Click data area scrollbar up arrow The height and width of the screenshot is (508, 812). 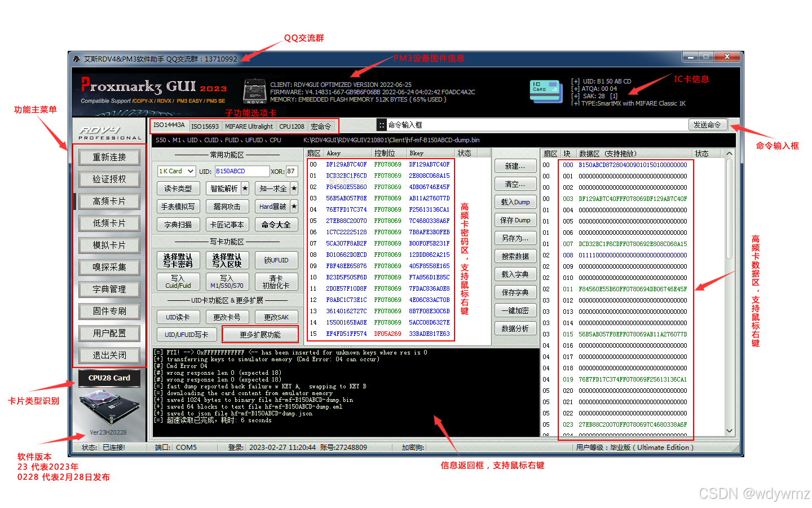[x=730, y=154]
